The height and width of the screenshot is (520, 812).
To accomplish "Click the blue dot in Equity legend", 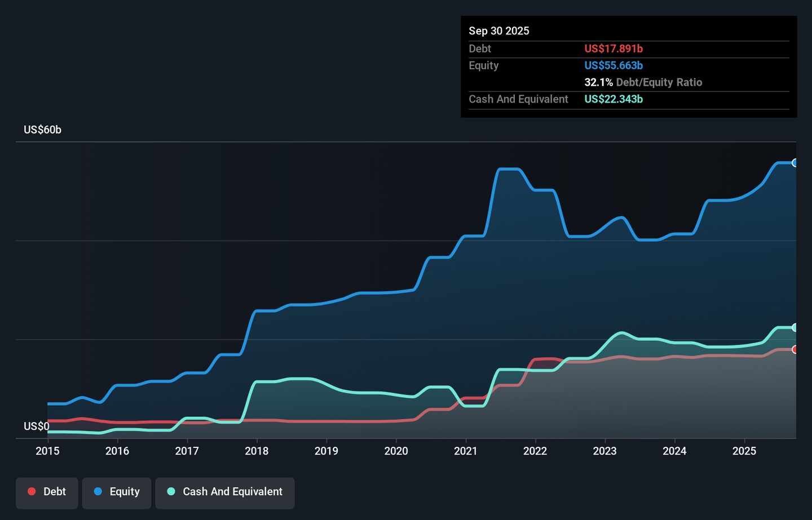I will (98, 492).
